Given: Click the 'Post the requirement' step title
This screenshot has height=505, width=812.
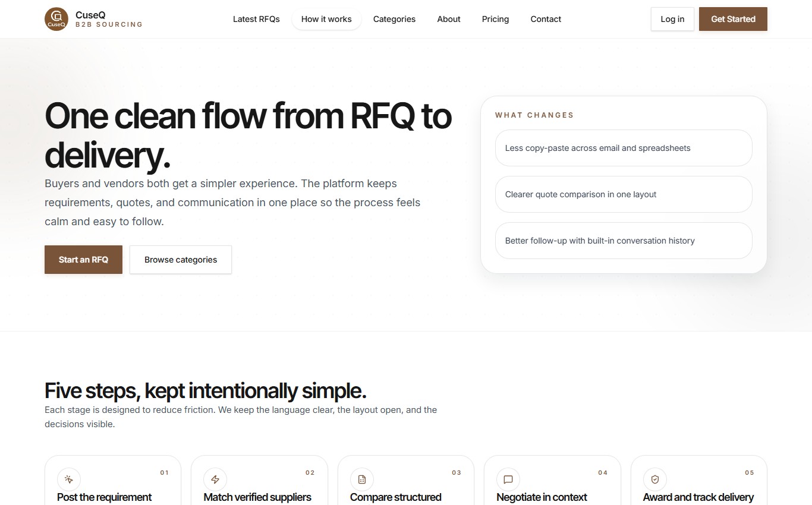Looking at the screenshot, I should coord(105,497).
